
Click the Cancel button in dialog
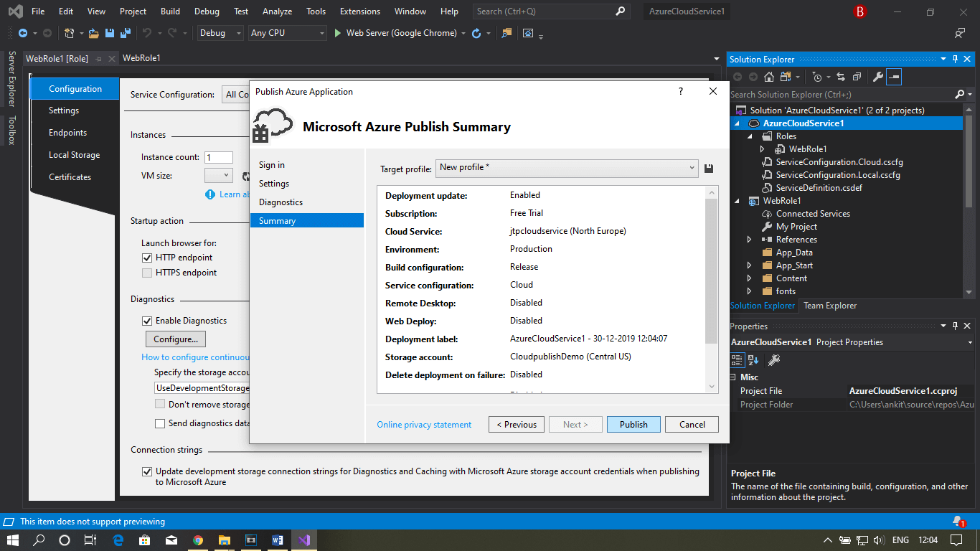[692, 425]
